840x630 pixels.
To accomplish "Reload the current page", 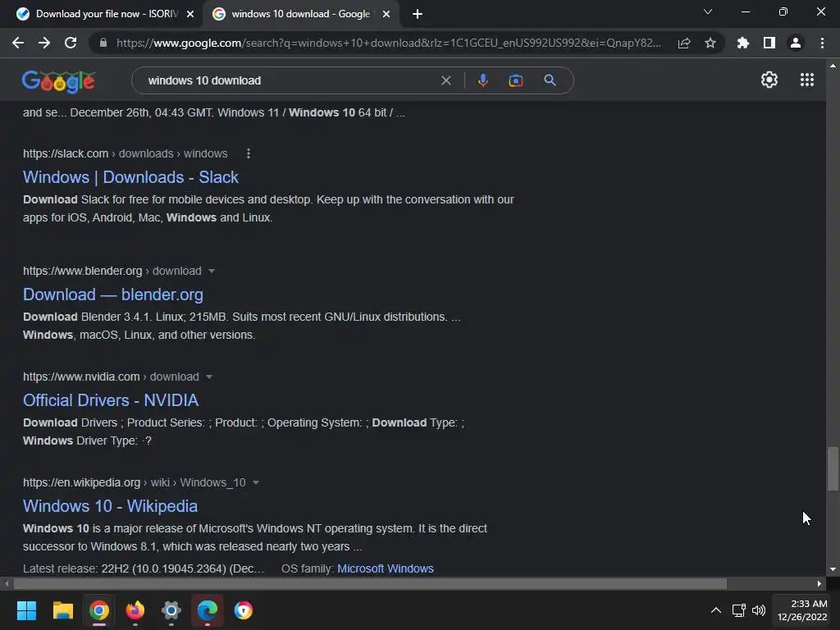I will (x=71, y=43).
